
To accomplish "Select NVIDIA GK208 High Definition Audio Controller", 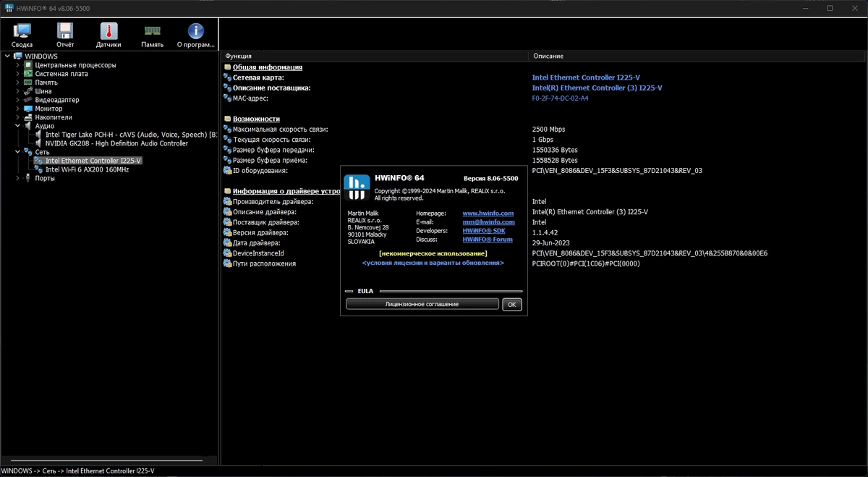I will tap(116, 143).
